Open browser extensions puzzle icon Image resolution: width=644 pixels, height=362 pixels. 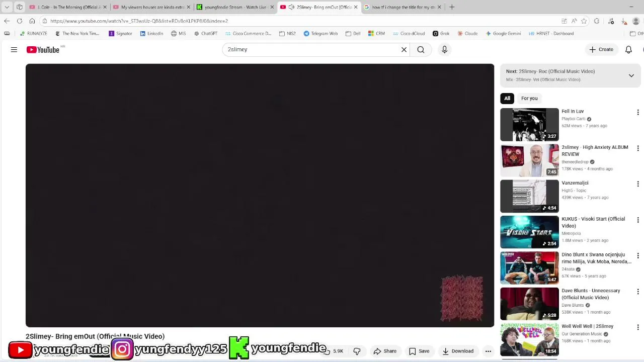click(597, 21)
